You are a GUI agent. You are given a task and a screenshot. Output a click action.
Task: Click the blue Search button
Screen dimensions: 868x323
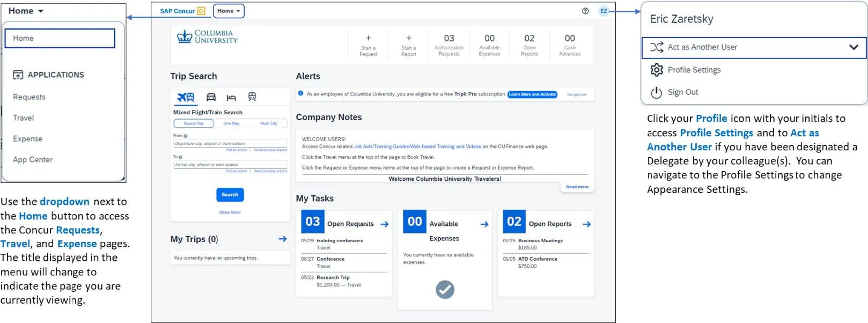230,195
